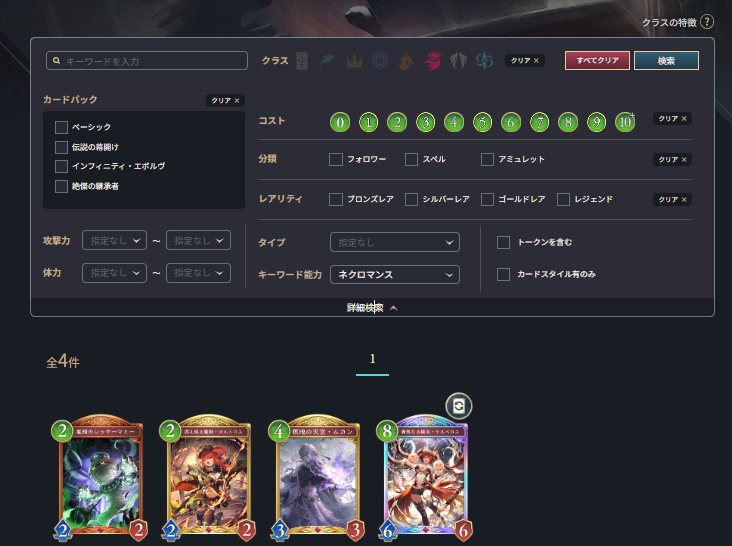Select the crown class icon
Screen dimensions: 732x546
pyautogui.click(x=354, y=61)
